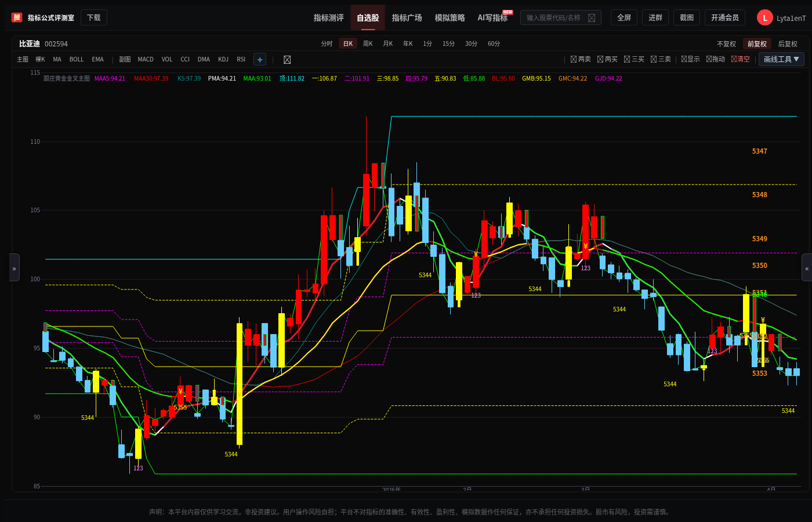Select BOLL main chart indicator
The width and height of the screenshot is (812, 522).
pos(77,59)
